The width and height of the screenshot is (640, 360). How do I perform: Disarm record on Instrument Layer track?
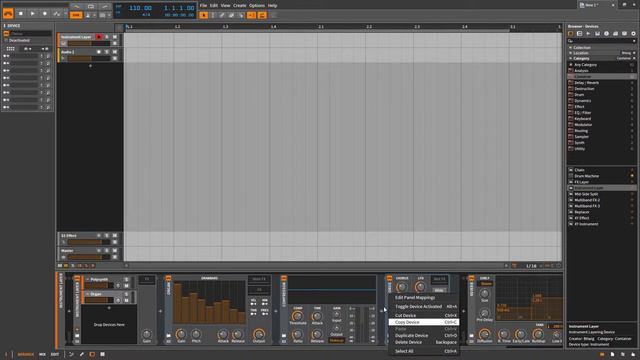[x=99, y=37]
